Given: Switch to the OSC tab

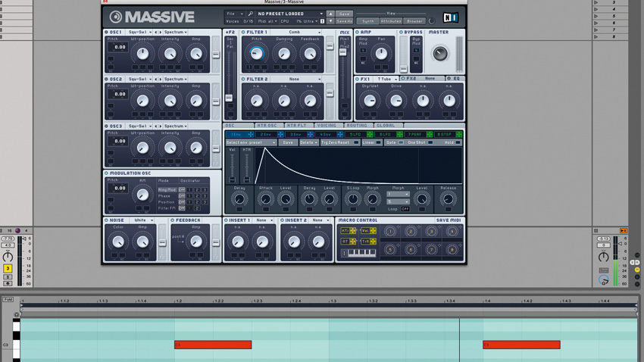Looking at the screenshot, I should tap(239, 126).
